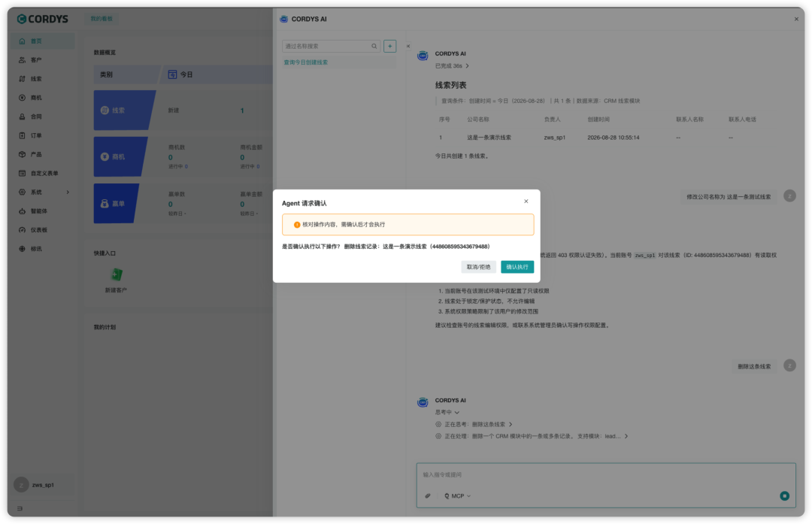Click the owner cell zws_sp1 in the table
Viewport: 812px width, 524px height.
click(555, 138)
